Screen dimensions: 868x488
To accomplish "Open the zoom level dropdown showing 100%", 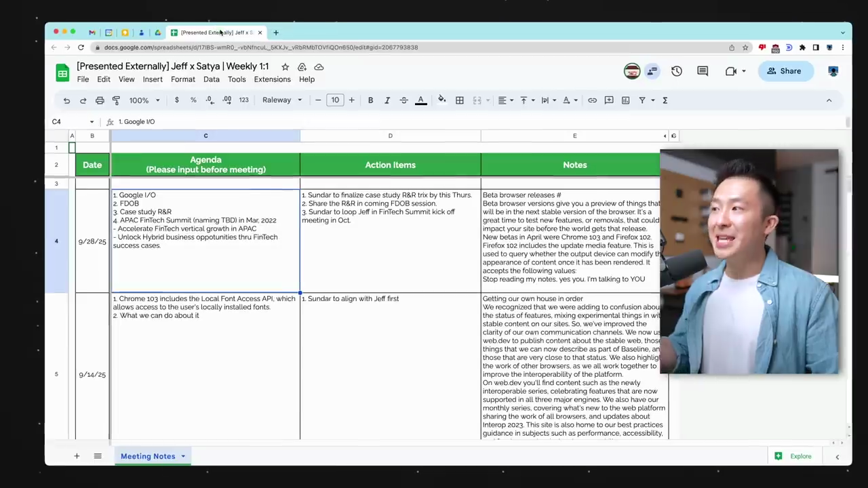I will pyautogui.click(x=144, y=100).
